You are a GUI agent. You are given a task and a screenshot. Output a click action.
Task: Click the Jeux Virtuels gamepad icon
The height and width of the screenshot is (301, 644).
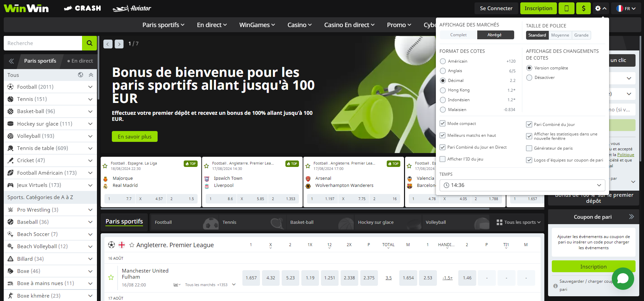coord(11,185)
